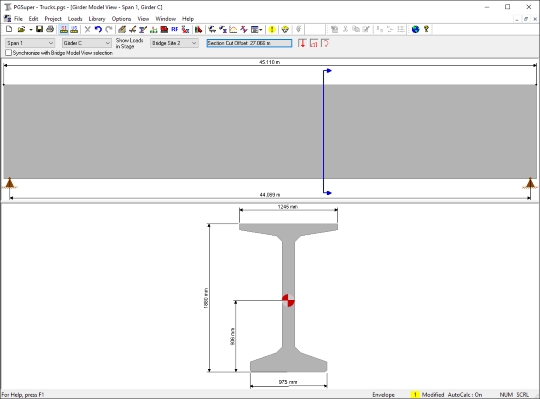Click the red and green books icon
The image size is (540, 399).
pos(198,29)
